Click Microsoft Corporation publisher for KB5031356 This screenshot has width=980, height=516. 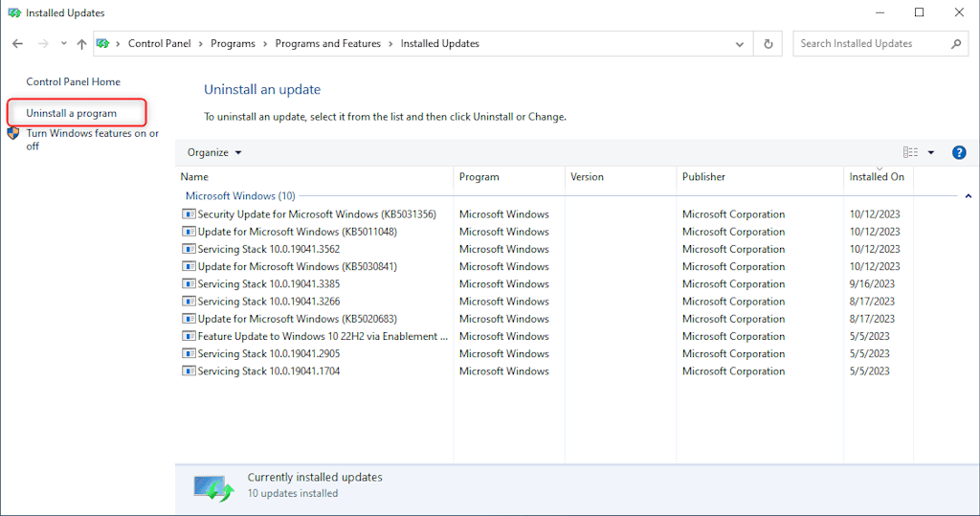734,214
